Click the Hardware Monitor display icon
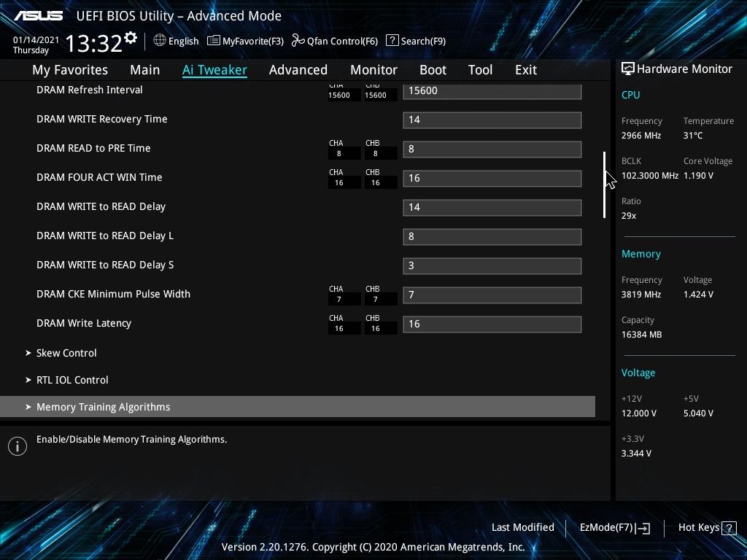The image size is (747, 560). click(628, 69)
